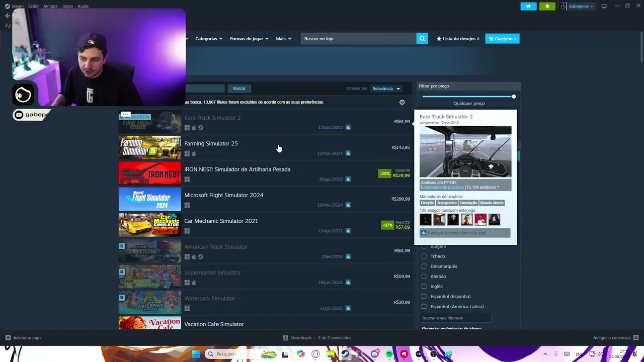
Task: Show hidden system tray icons
Action: [x=545, y=354]
